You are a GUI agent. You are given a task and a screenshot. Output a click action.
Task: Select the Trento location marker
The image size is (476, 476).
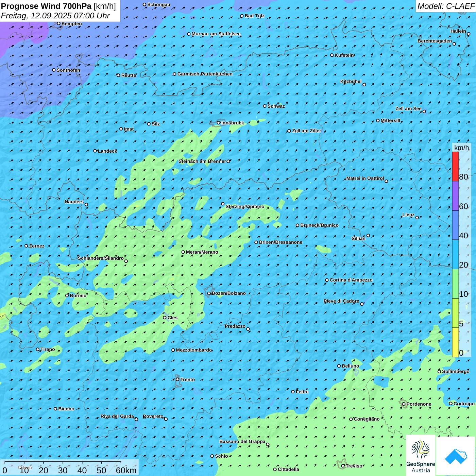(x=177, y=379)
